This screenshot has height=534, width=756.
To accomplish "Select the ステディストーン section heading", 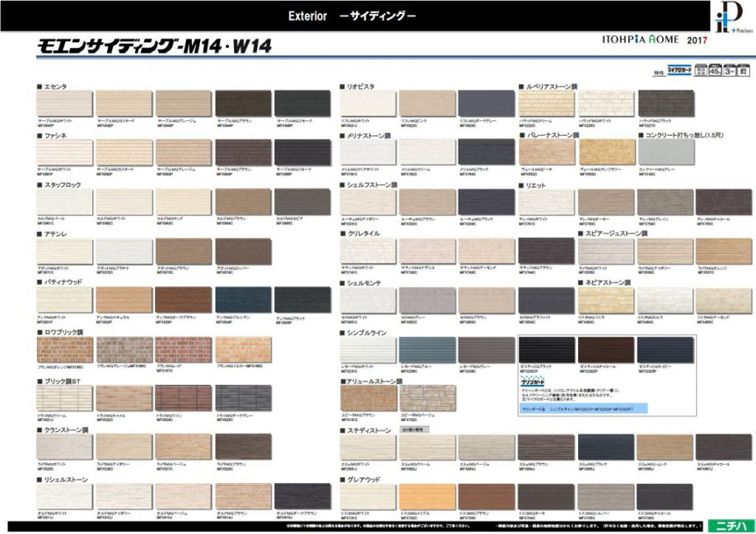I will coord(366,430).
